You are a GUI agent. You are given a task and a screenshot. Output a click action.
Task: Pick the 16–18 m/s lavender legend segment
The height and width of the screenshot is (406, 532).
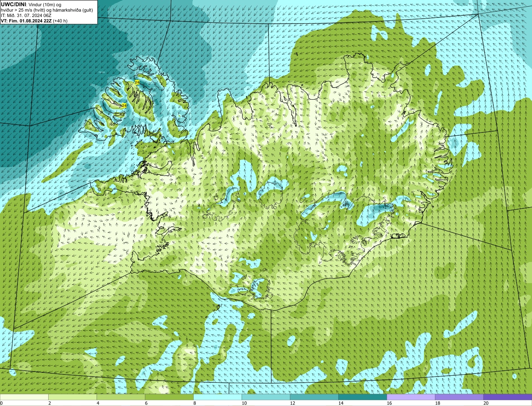(411, 397)
